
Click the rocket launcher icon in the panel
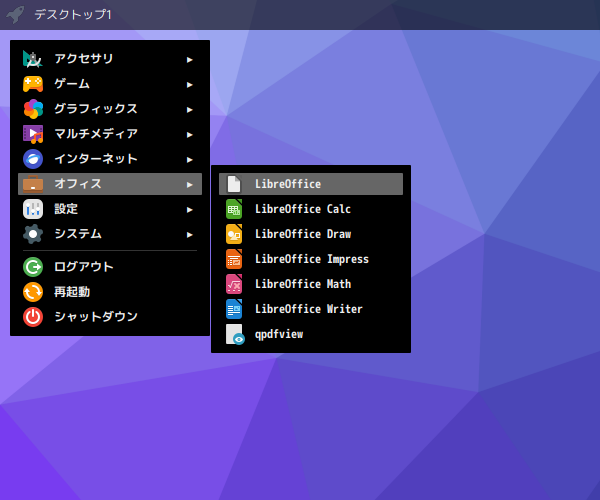pyautogui.click(x=15, y=15)
